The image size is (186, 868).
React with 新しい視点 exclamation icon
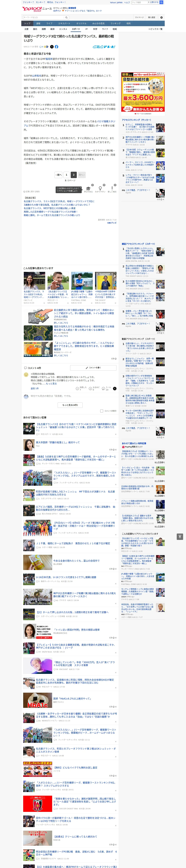pyautogui.click(x=112, y=189)
